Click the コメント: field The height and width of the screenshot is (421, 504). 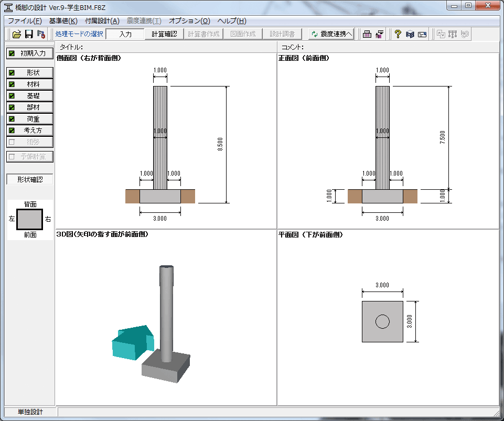click(388, 47)
